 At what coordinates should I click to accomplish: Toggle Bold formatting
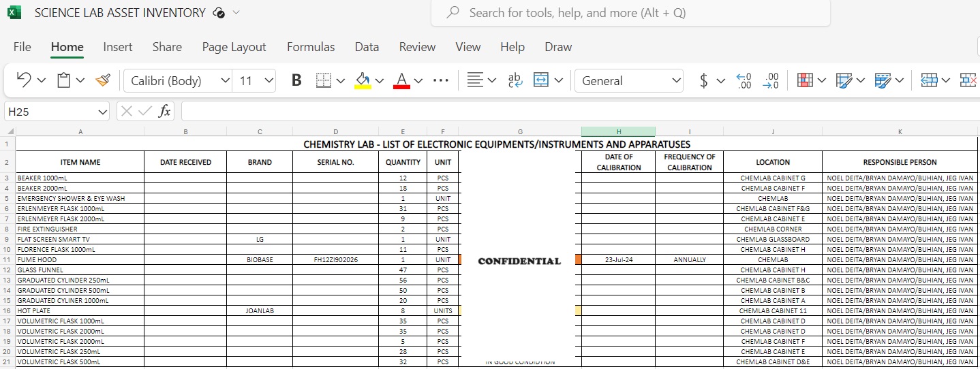296,80
